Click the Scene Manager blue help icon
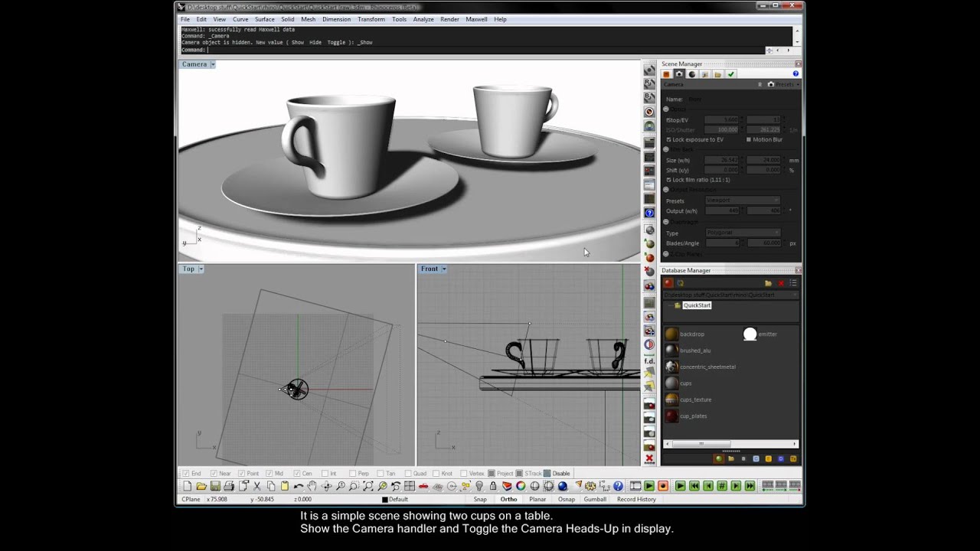The width and height of the screenshot is (980, 551). (795, 74)
